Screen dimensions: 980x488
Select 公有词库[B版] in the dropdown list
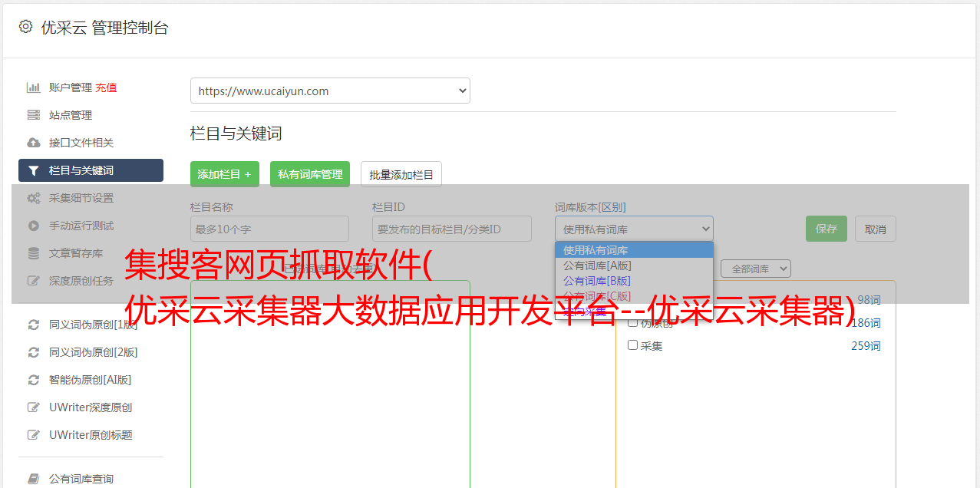coord(634,281)
